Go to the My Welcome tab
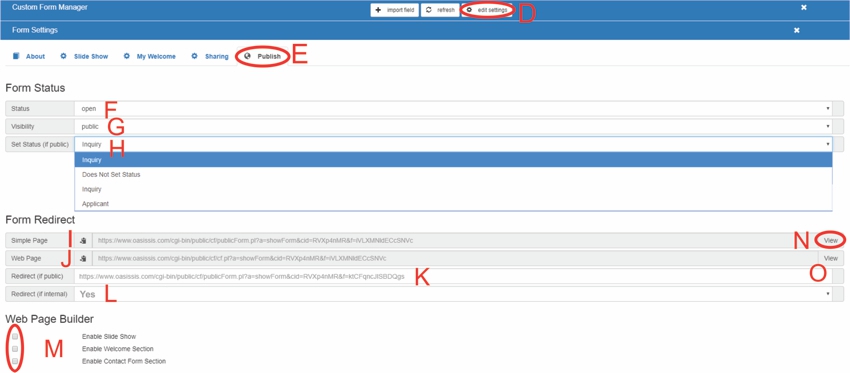The image size is (850, 373). tap(149, 56)
